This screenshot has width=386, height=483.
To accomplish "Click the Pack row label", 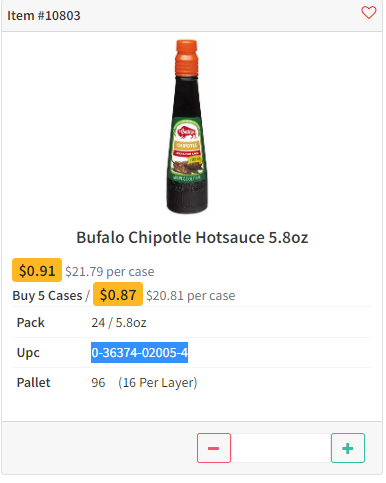I will (31, 323).
